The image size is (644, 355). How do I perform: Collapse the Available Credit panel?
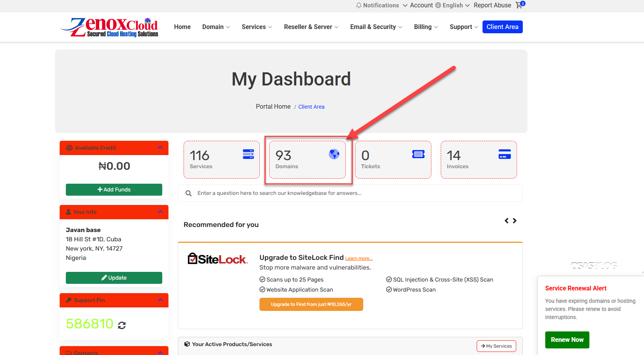[x=160, y=148]
